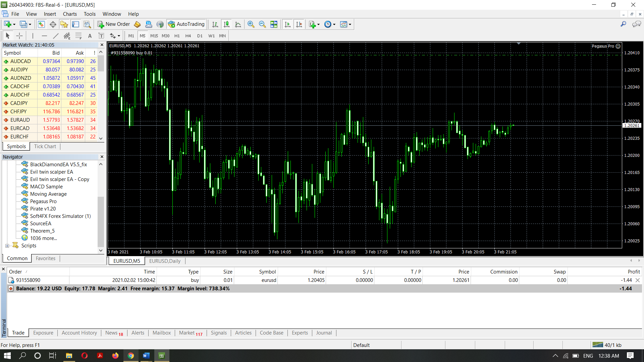Open the new chart dropdown arrow
Viewport: 644px width, 362px height.
click(14, 24)
